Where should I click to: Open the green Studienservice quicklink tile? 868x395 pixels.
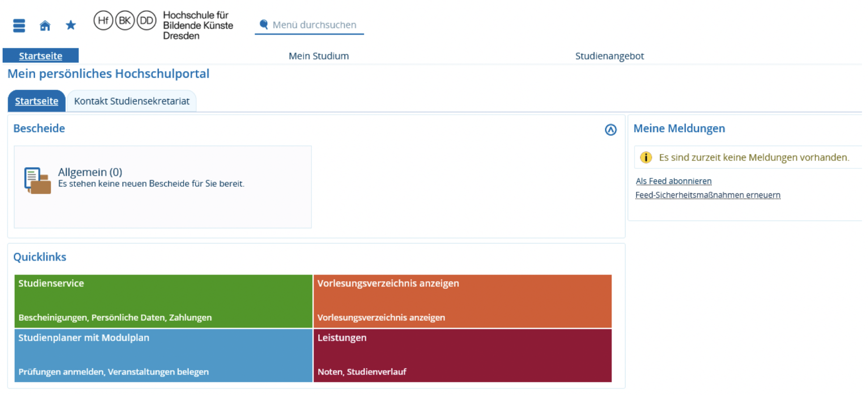click(163, 301)
